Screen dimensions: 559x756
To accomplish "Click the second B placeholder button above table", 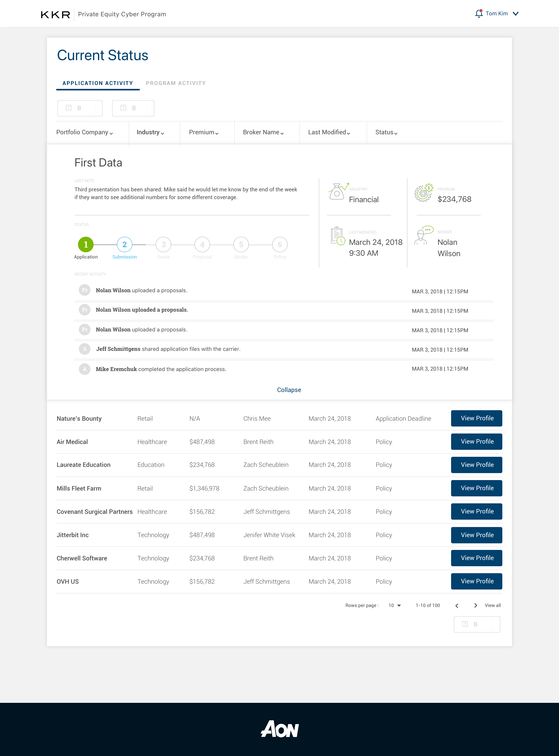I will click(x=133, y=108).
